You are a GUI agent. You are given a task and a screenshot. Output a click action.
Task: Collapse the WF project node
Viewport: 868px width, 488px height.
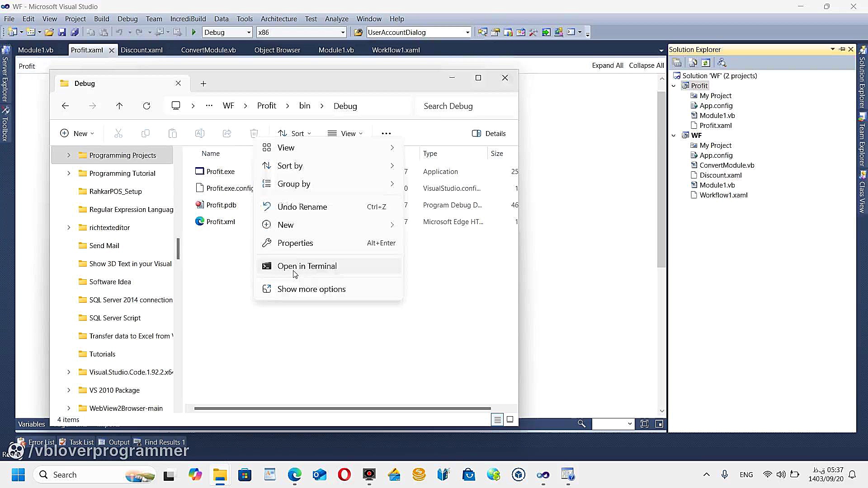click(x=674, y=136)
